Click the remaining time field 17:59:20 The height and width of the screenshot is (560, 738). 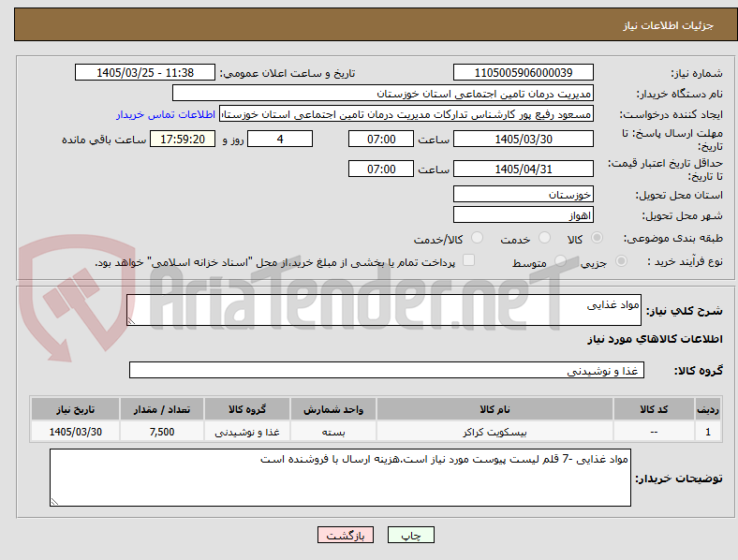(182, 139)
